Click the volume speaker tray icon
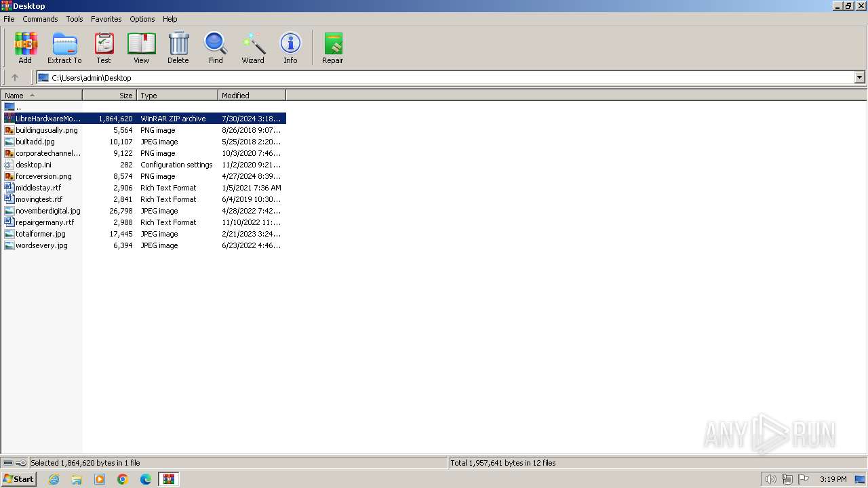Viewport: 868px width, 488px height. 770,479
